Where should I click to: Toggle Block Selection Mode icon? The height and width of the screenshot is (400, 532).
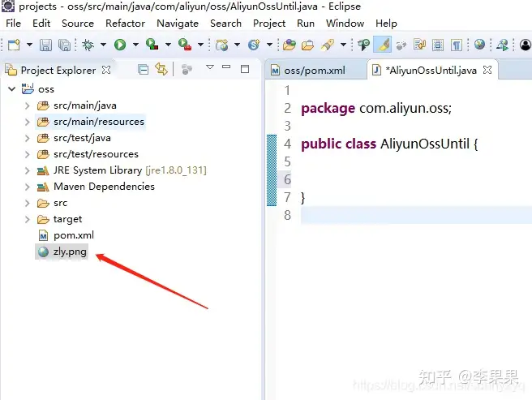pos(438,45)
